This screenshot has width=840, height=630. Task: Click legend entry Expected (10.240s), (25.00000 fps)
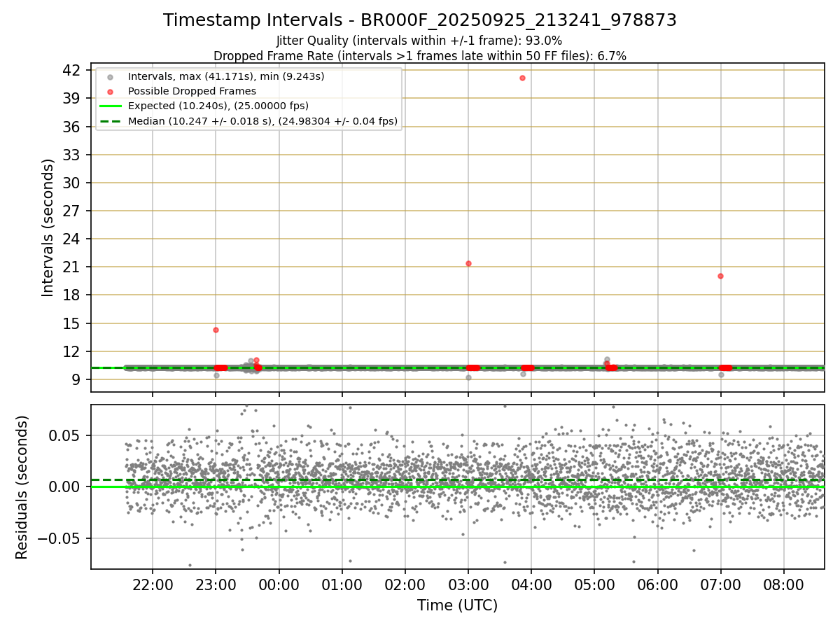click(x=218, y=106)
